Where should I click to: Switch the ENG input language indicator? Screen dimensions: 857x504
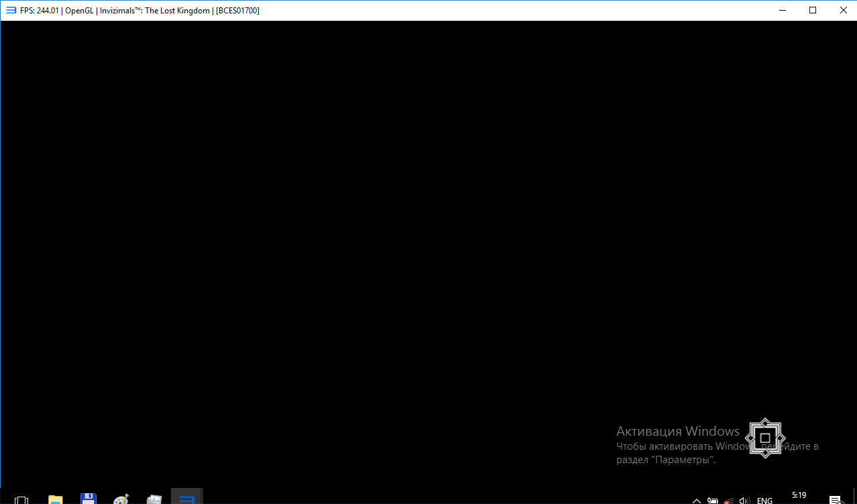[764, 500]
